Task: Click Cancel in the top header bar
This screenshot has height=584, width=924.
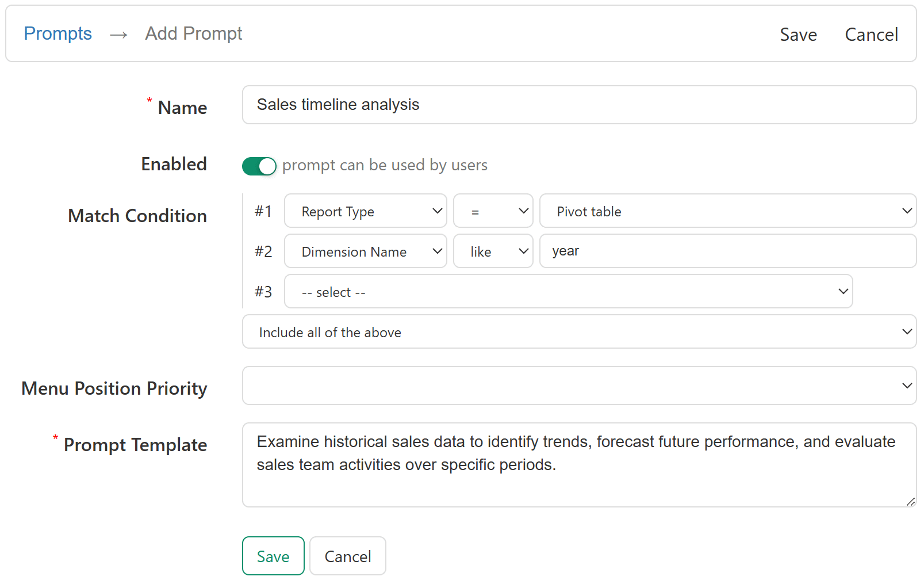Action: point(871,35)
